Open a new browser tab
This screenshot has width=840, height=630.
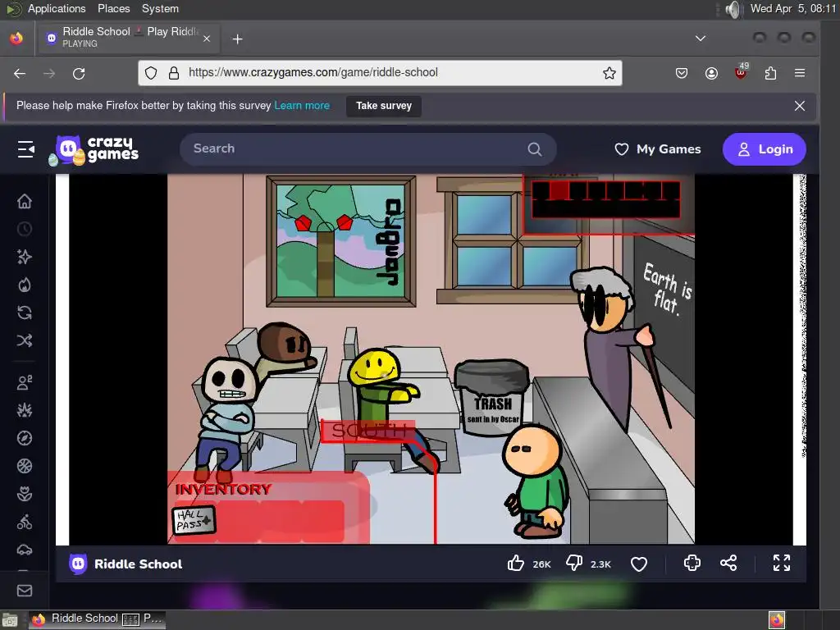237,39
